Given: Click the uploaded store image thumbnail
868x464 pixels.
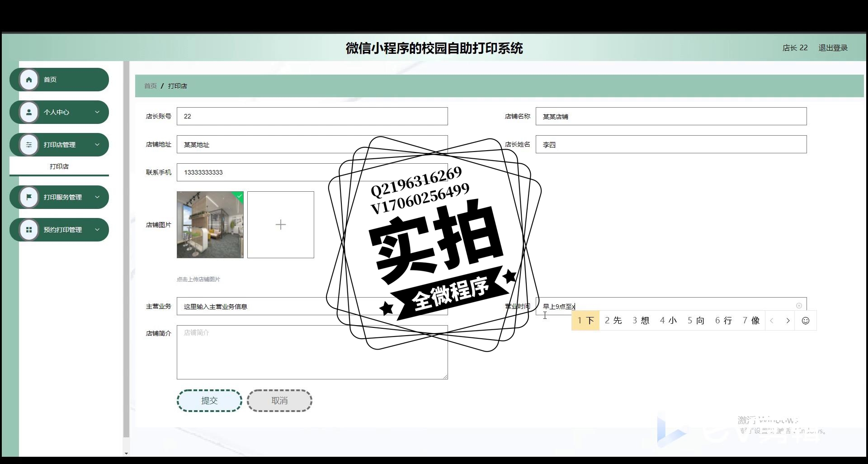Looking at the screenshot, I should pyautogui.click(x=210, y=225).
